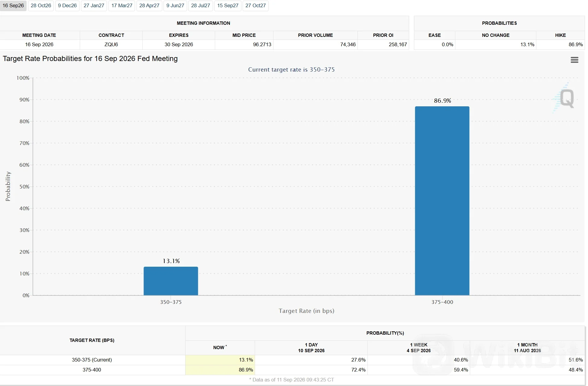Click the 350-375 x-axis label
Viewport: 588px width, 386px height.
[171, 302]
